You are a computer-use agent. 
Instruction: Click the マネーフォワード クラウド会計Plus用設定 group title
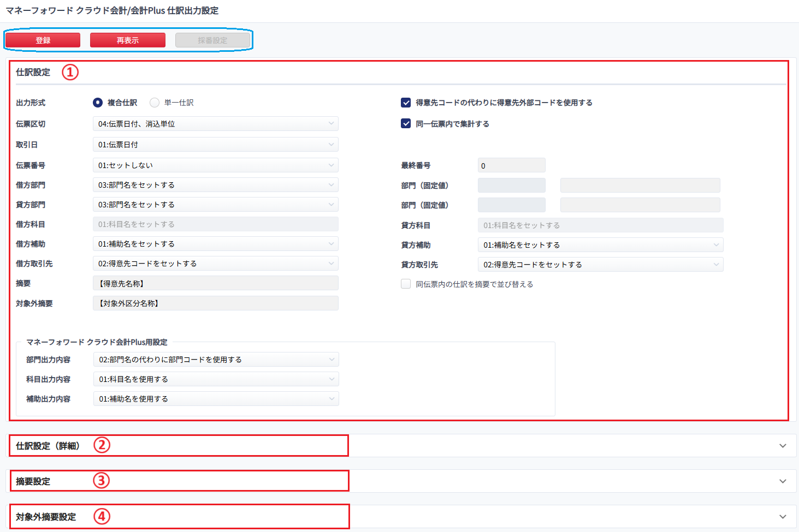click(97, 342)
